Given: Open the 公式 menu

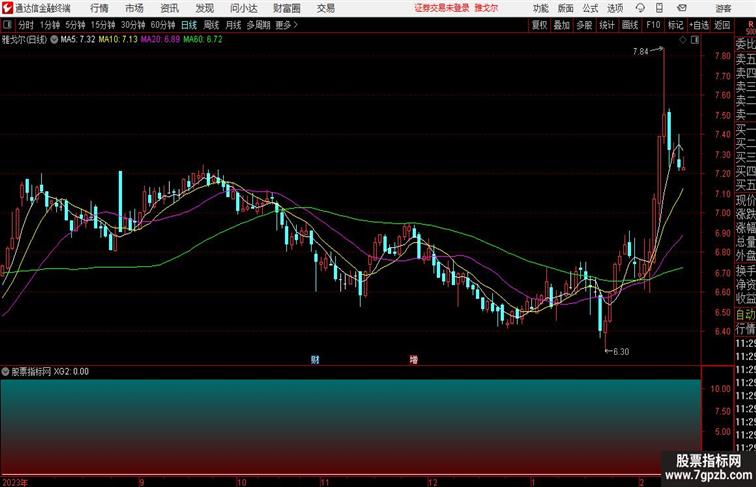Looking at the screenshot, I should pyautogui.click(x=590, y=8).
